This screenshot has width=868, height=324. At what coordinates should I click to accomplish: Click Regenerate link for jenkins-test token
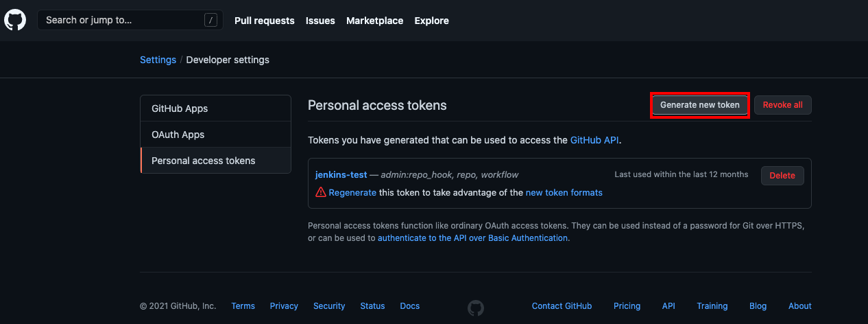pyautogui.click(x=352, y=193)
